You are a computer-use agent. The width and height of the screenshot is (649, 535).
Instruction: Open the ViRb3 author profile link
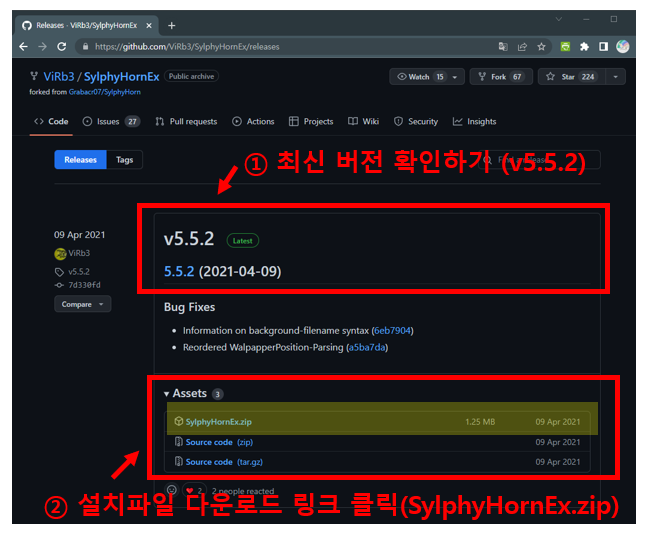coord(79,253)
